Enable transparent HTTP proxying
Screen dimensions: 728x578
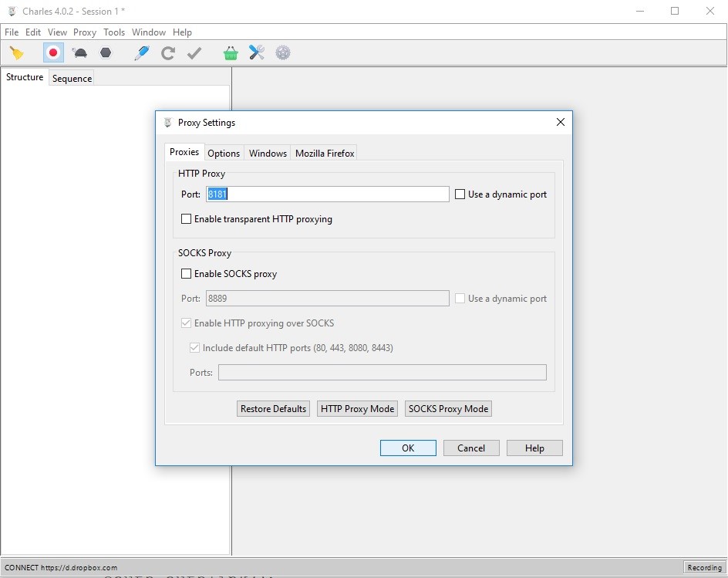(x=186, y=219)
